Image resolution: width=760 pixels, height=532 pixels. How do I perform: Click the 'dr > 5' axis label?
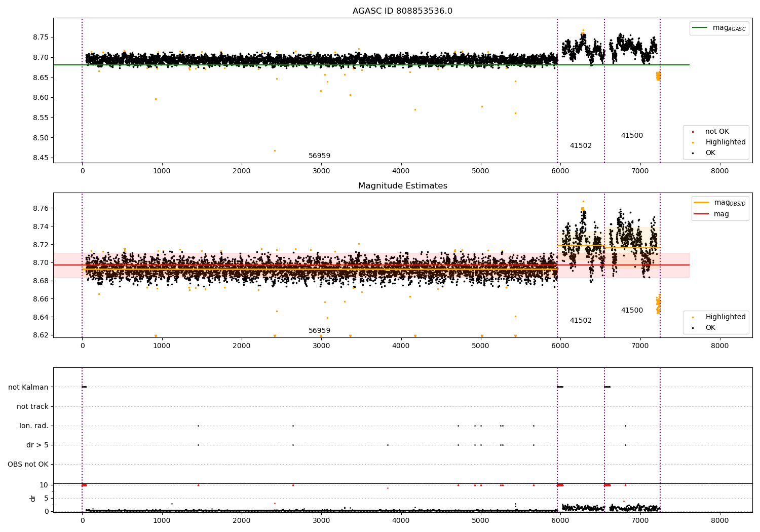37,445
